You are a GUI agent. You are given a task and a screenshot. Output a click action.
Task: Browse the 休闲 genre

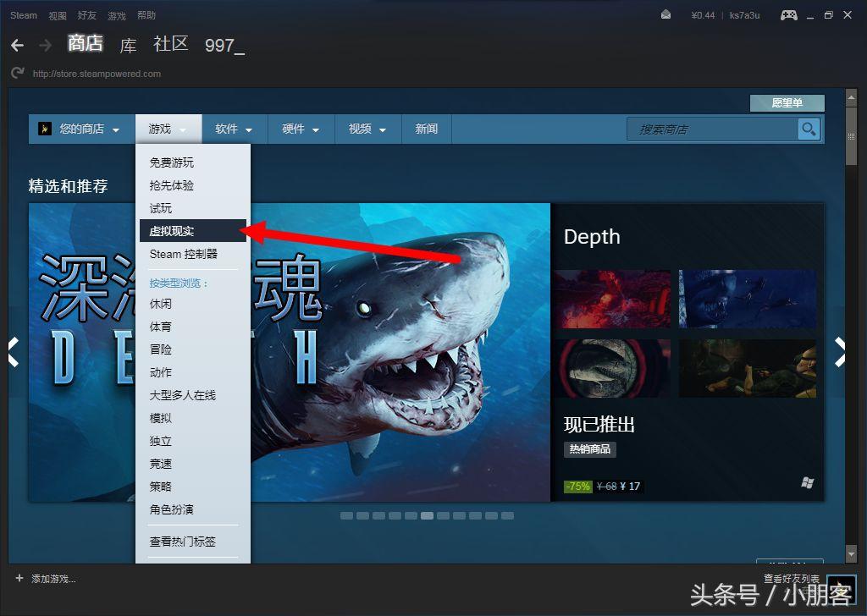(x=160, y=304)
